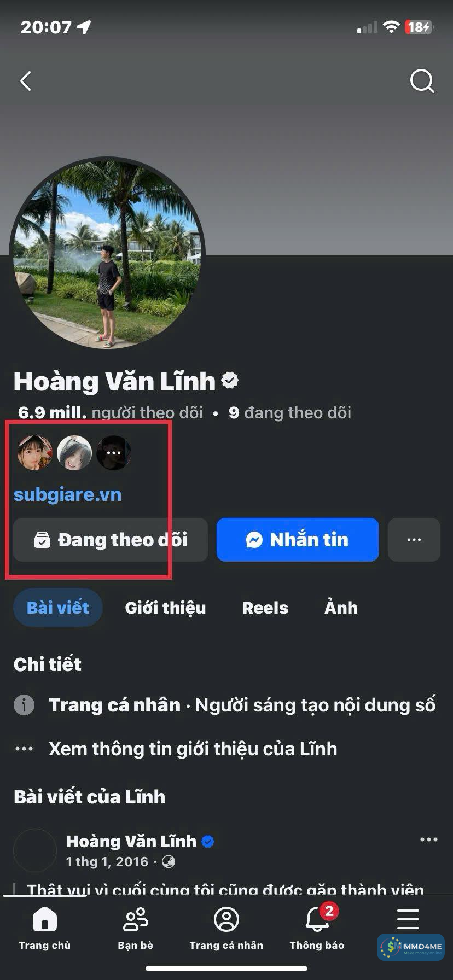Open search with the magnifier icon
Viewport: 453px width, 980px height.
point(422,81)
